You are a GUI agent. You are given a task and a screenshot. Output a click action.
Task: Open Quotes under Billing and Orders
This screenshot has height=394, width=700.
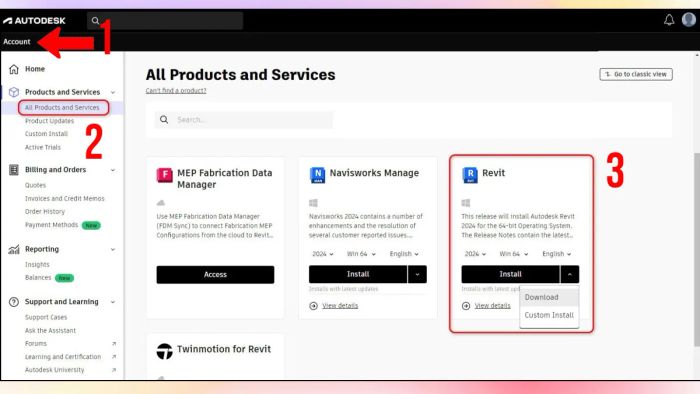click(x=35, y=185)
